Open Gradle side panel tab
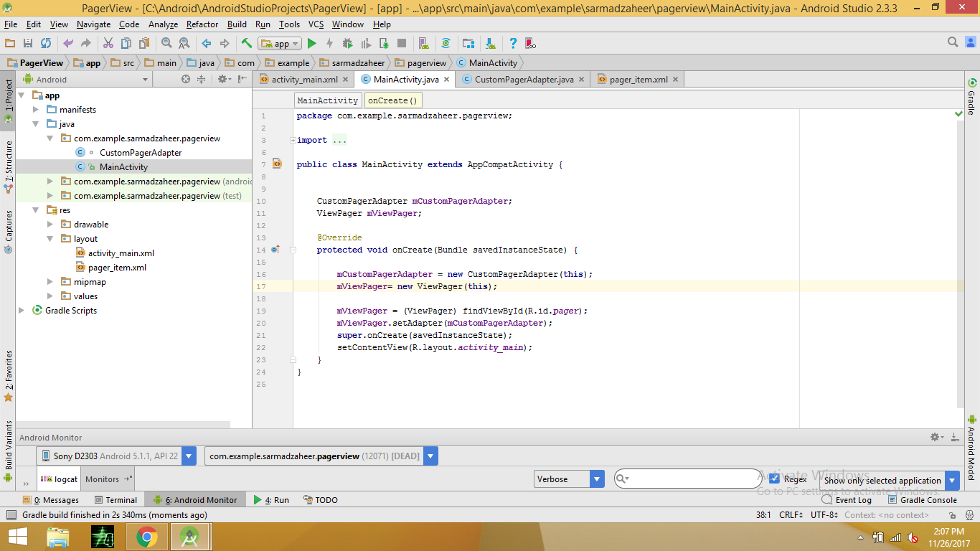This screenshot has height=551, width=980. [971, 96]
